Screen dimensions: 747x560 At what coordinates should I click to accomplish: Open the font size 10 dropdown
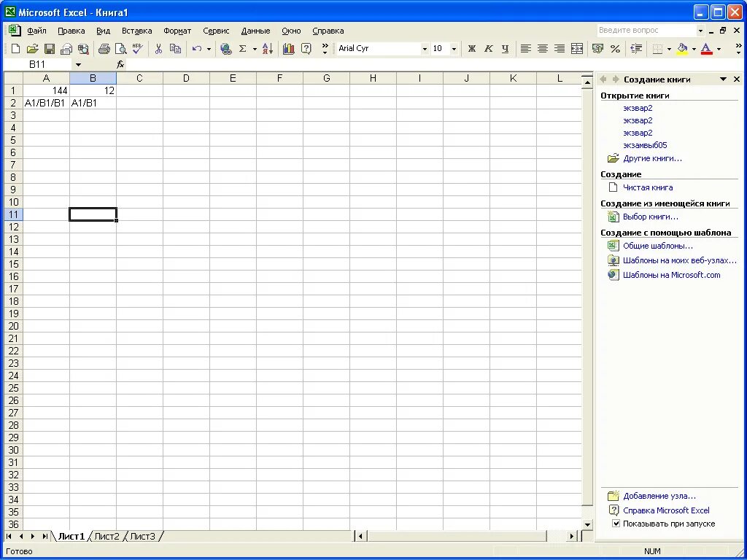coord(454,49)
